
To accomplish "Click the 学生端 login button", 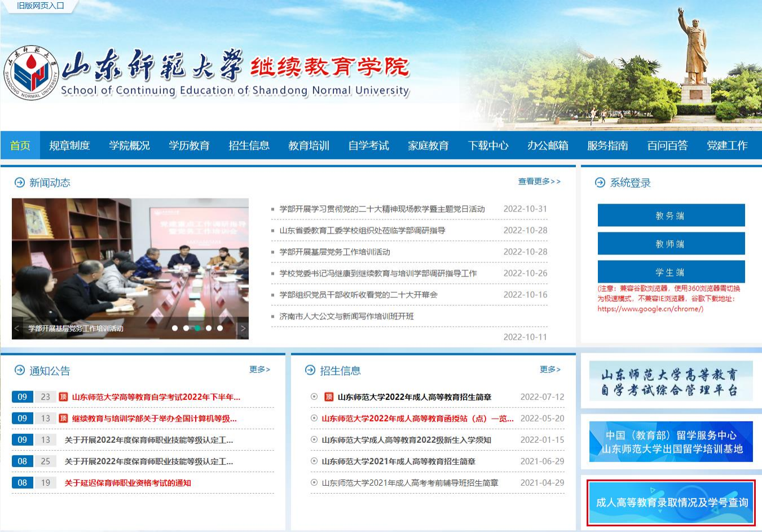I will [671, 272].
